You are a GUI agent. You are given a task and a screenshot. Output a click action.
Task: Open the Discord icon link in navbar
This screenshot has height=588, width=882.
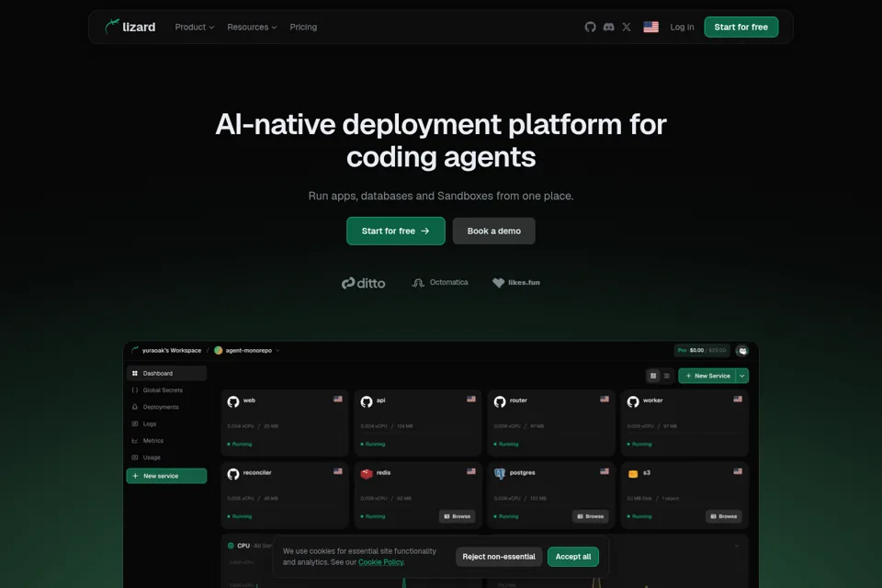(x=608, y=27)
